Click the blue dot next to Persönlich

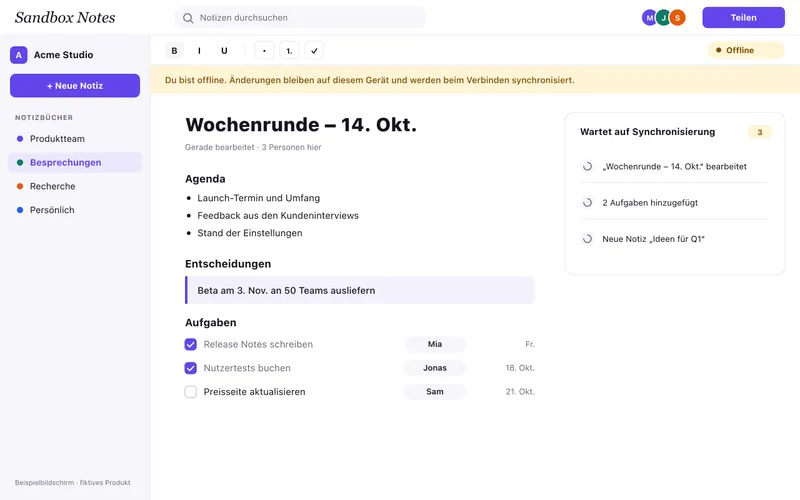coord(20,210)
